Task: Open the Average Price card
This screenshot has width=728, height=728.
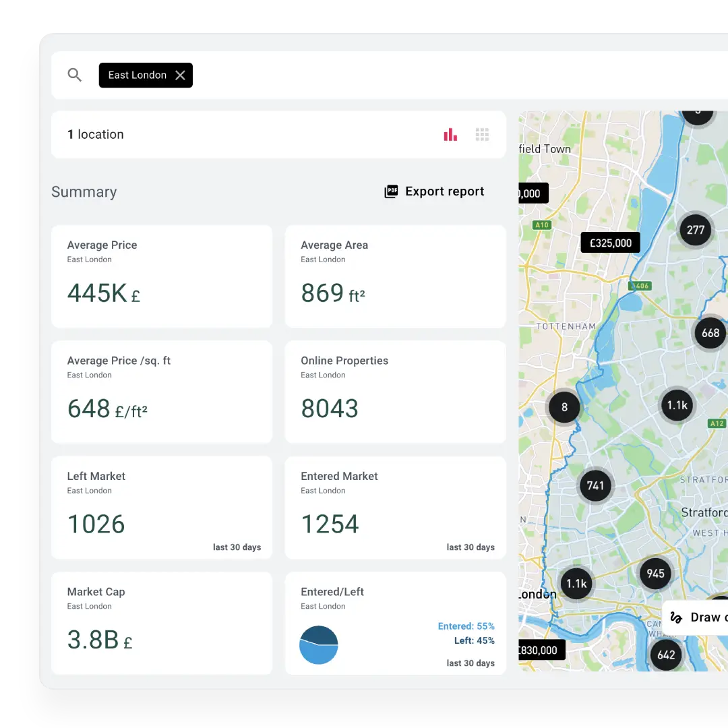Action: (x=162, y=276)
